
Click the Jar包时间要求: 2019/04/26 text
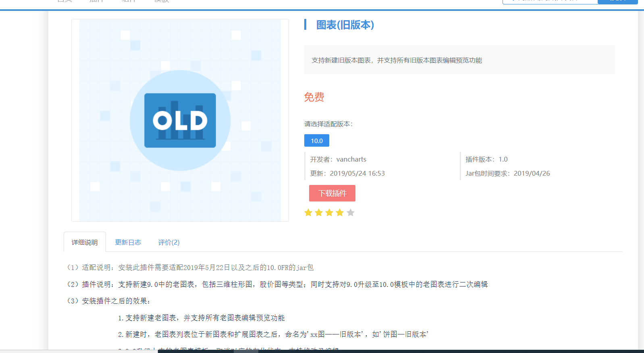[x=508, y=173]
